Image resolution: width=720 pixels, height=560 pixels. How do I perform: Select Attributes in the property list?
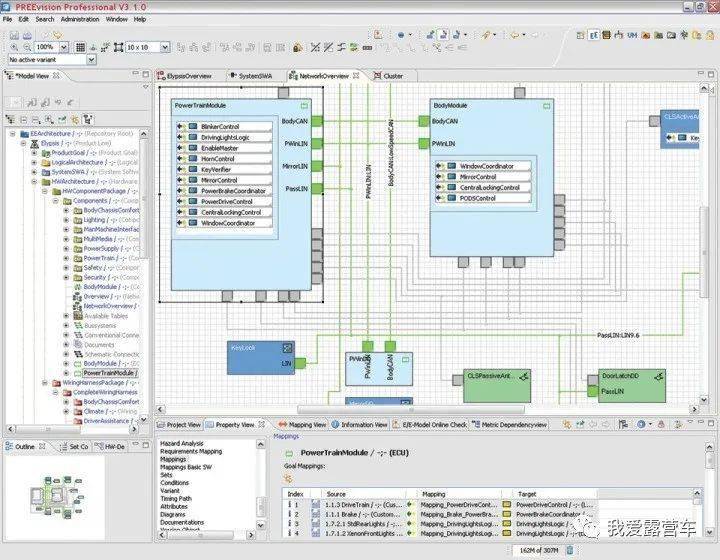(174, 506)
